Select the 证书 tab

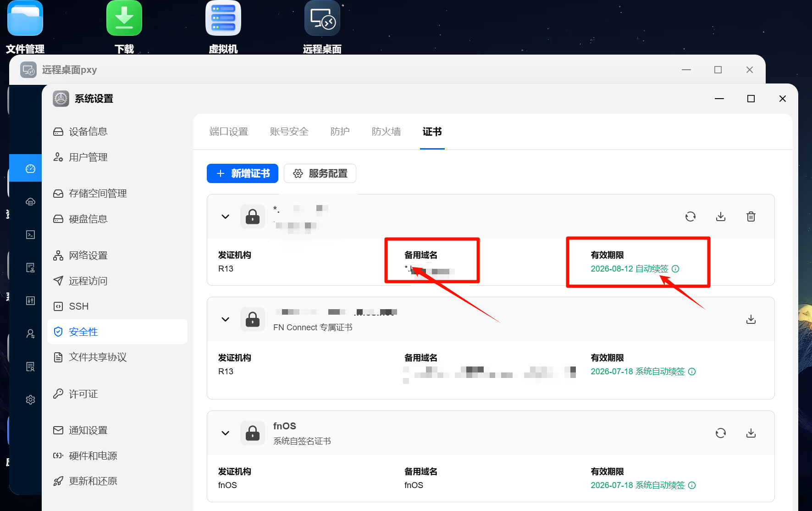click(x=432, y=132)
